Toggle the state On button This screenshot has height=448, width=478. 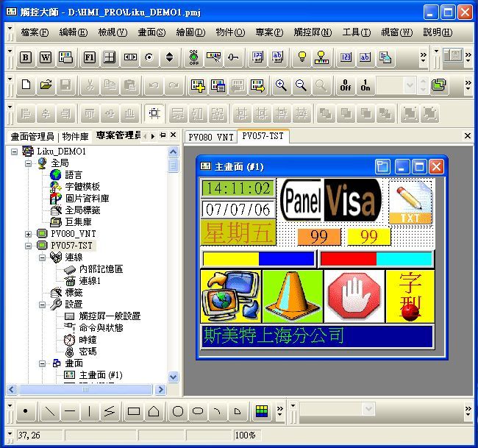[365, 85]
